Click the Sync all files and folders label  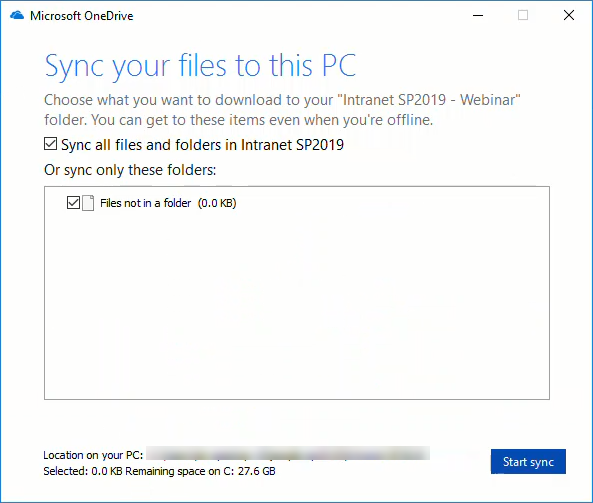click(x=202, y=145)
